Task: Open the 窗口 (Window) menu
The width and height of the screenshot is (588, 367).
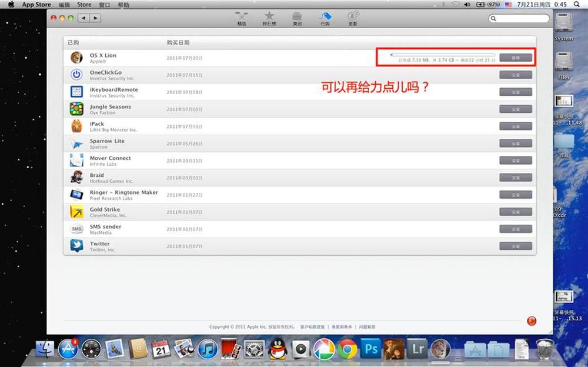Action: click(104, 5)
